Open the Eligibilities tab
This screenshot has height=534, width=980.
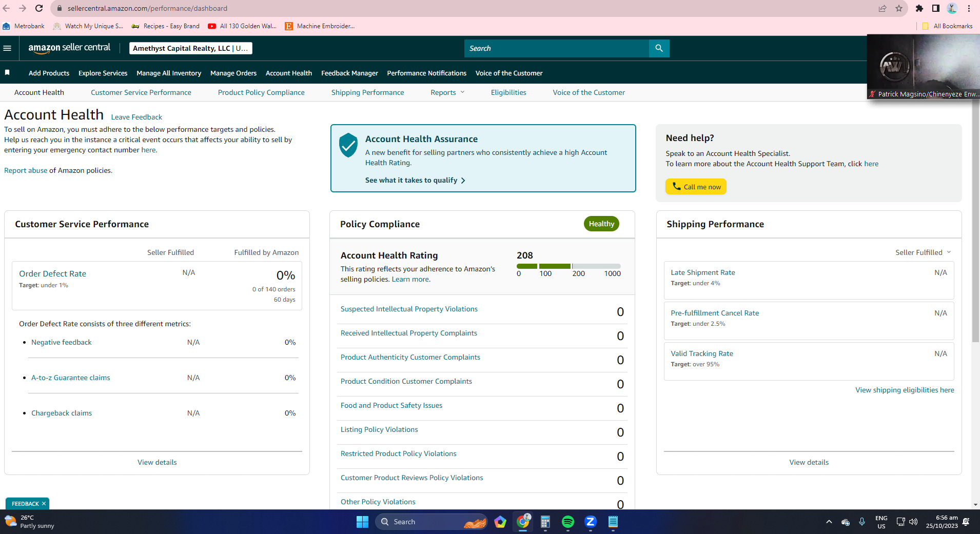[x=508, y=92]
